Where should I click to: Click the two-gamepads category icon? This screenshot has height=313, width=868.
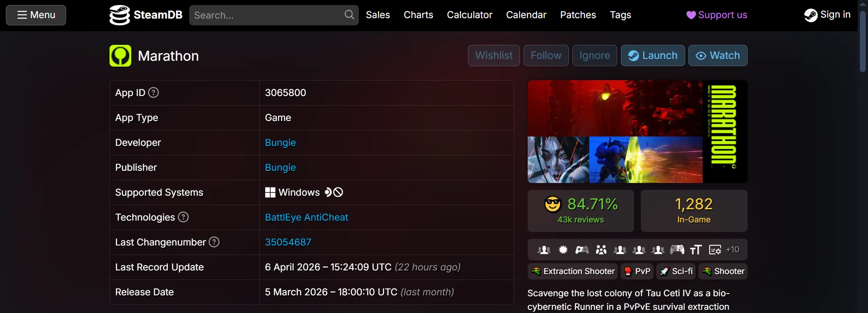[582, 250]
